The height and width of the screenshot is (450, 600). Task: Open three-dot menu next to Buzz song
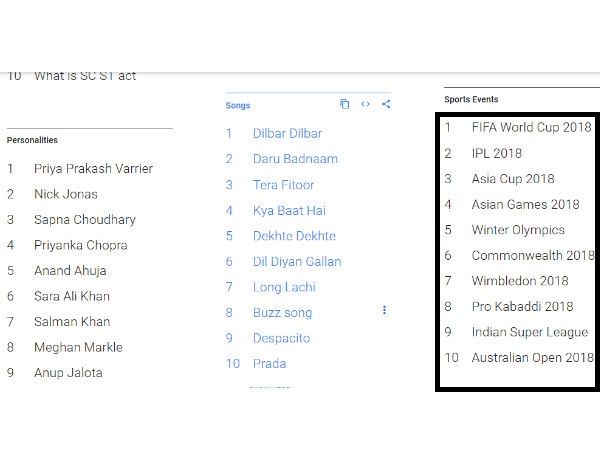pos(384,311)
